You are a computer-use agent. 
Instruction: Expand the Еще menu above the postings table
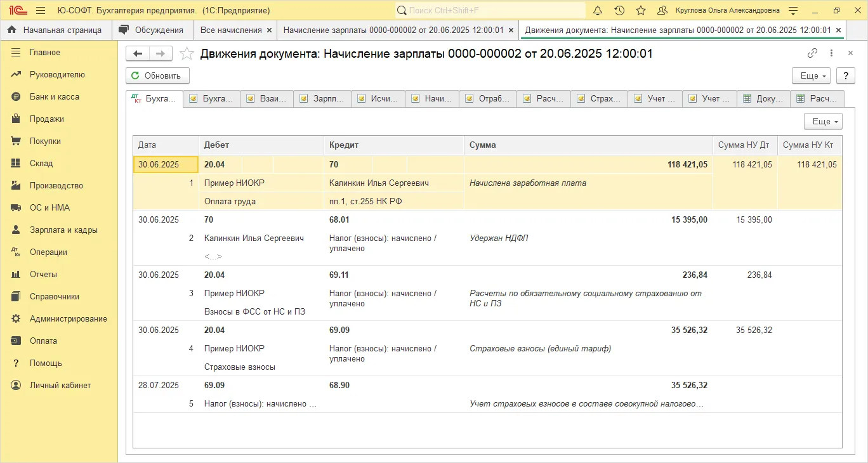[823, 121]
